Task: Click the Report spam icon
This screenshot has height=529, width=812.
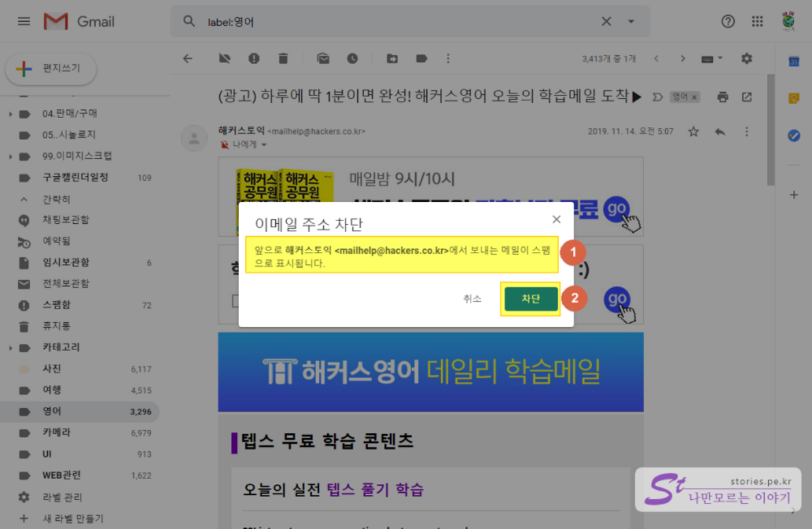Action: [254, 59]
